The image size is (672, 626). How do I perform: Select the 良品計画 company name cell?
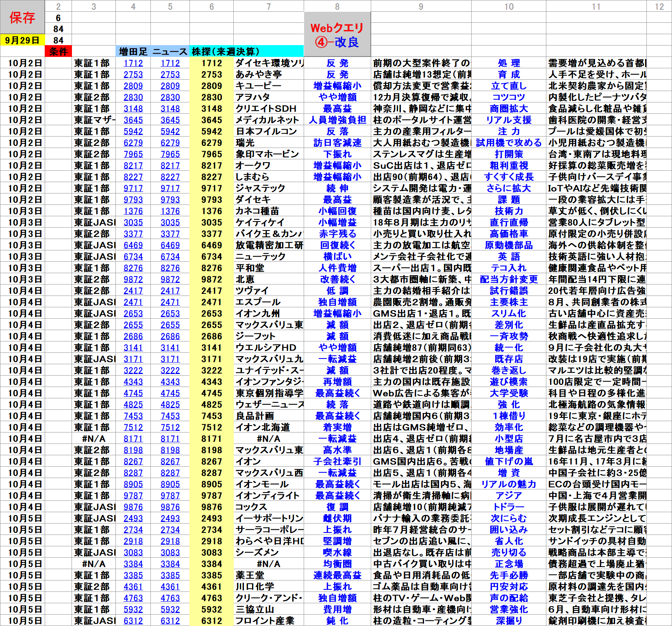(269, 416)
